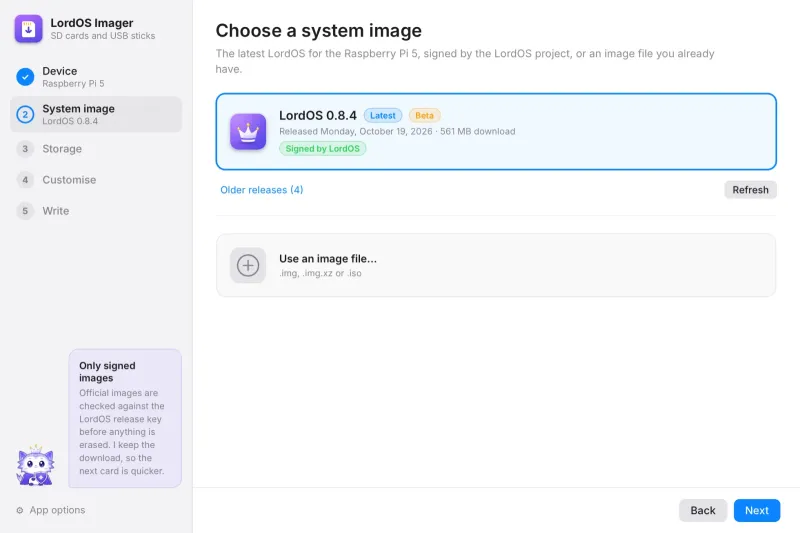Click the step 5 Write number icon

pos(25,211)
